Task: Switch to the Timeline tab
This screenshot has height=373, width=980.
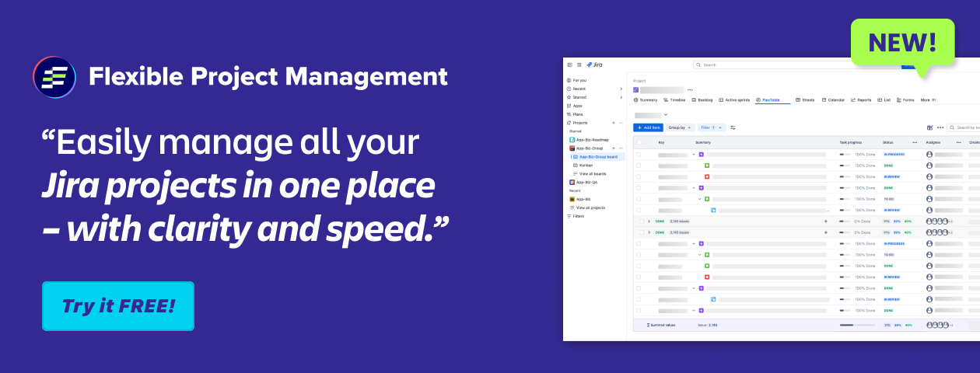Action: [674, 100]
